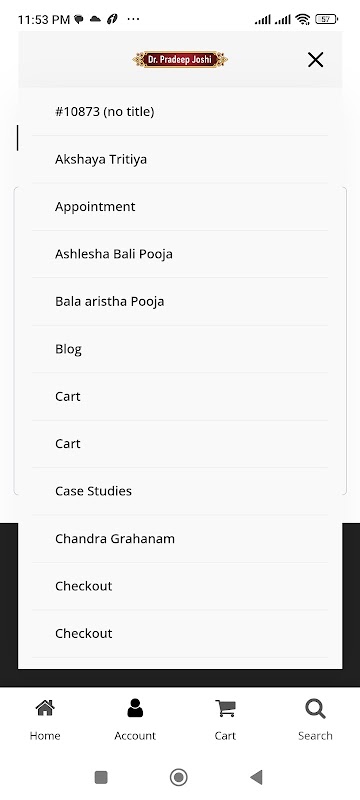Select the first Checkout menu entry
This screenshot has height=800, width=360.
click(x=180, y=586)
